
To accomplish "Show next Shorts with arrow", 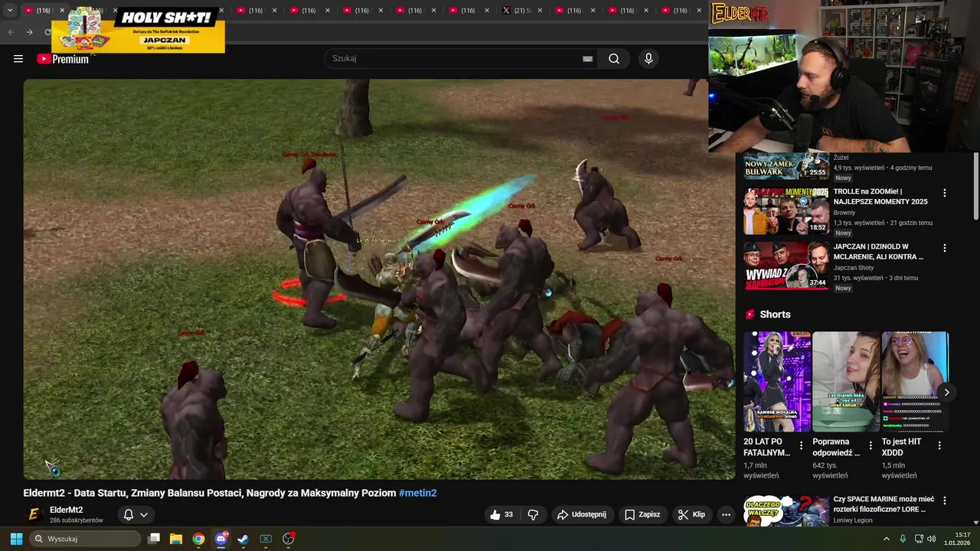I will [946, 393].
